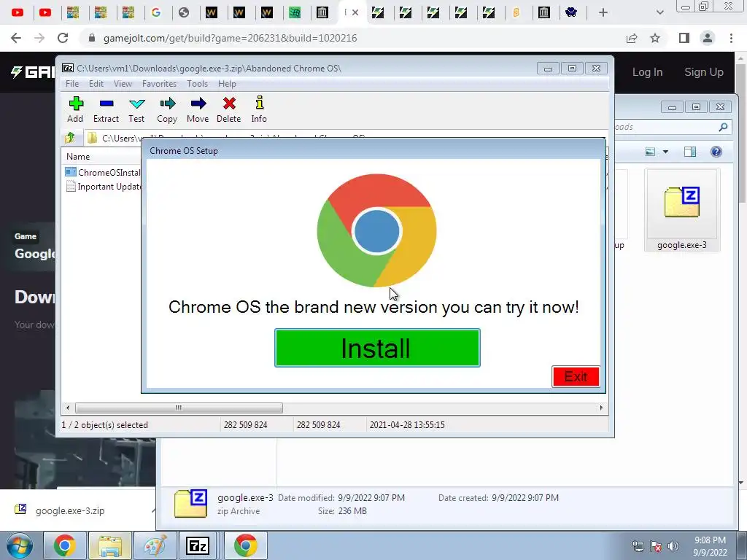The image size is (747, 560).
Task: Click the right arrow of the 7-Zip scrollbar
Action: [601, 408]
